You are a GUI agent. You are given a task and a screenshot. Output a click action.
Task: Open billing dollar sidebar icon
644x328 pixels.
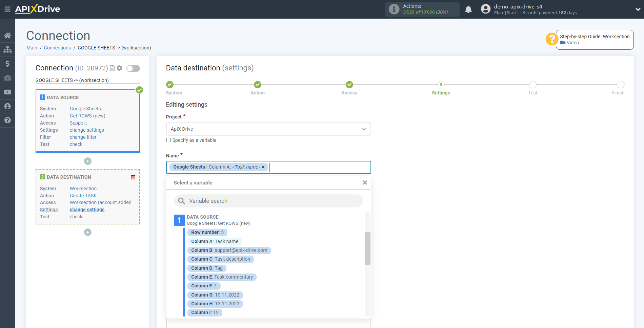(x=7, y=64)
